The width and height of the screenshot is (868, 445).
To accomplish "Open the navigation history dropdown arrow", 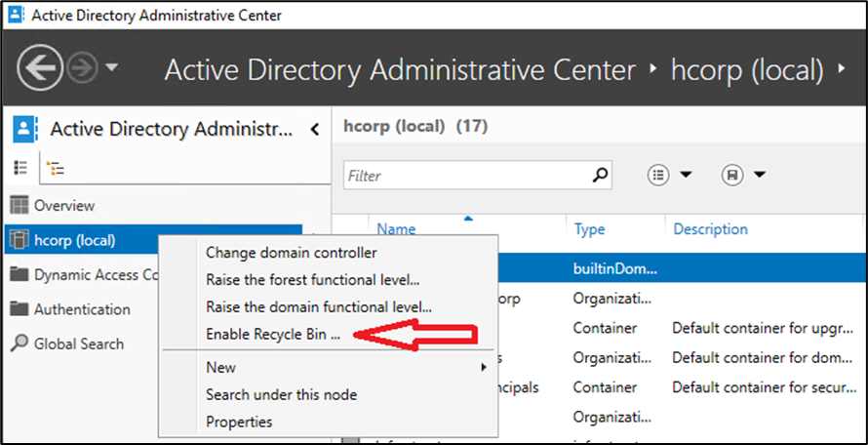I will (x=111, y=69).
